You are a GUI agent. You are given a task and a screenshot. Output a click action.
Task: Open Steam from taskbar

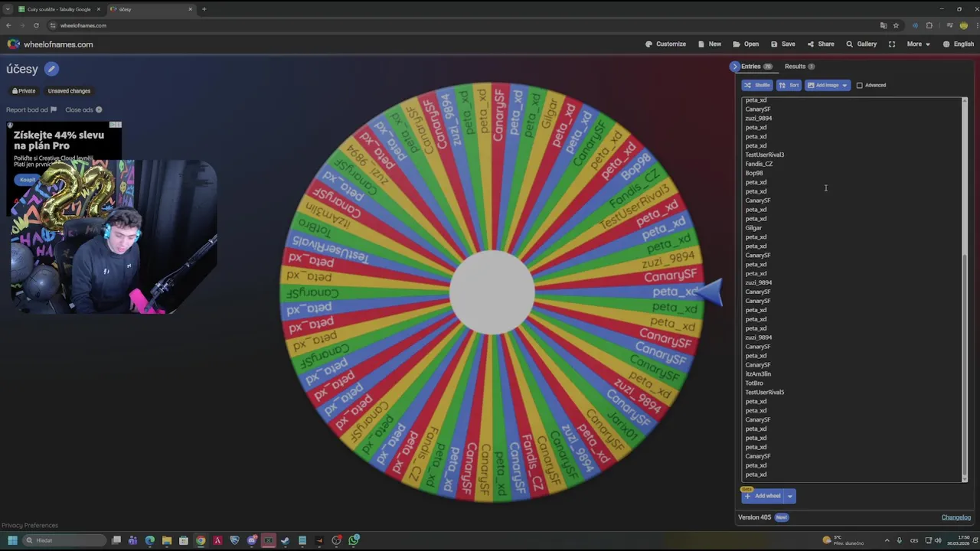[286, 540]
